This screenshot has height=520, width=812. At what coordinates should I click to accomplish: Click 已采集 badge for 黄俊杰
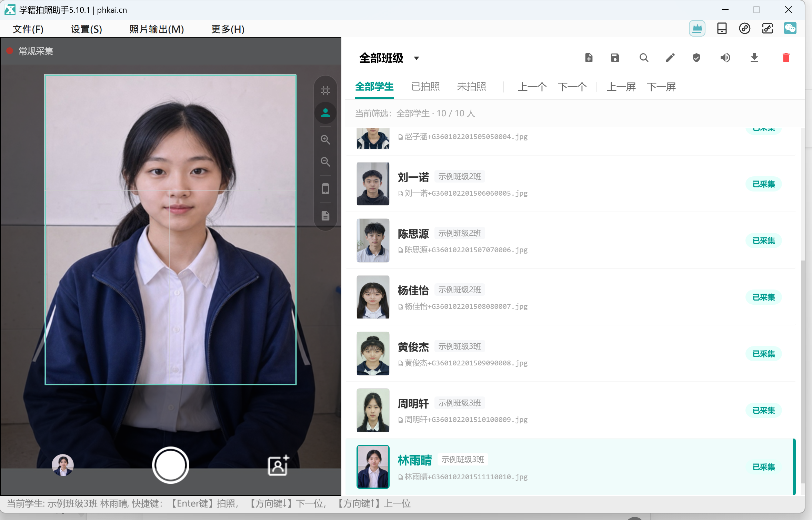tap(763, 354)
